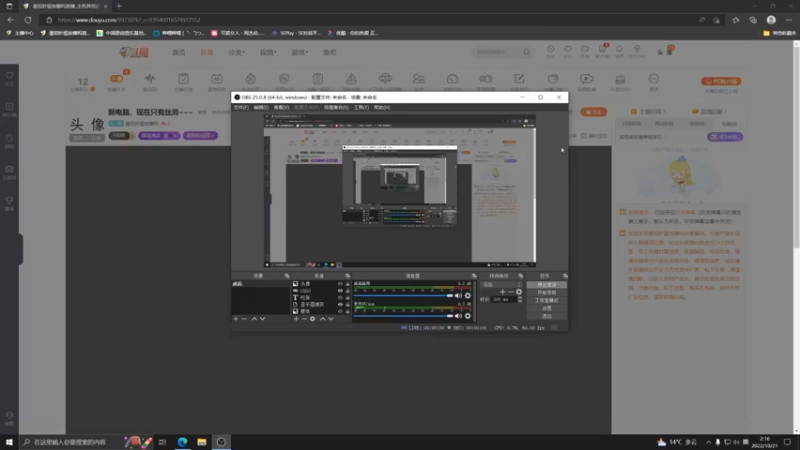Open the OBS 编辑(E) menu
Screen dimensions: 800x450
pos(261,108)
